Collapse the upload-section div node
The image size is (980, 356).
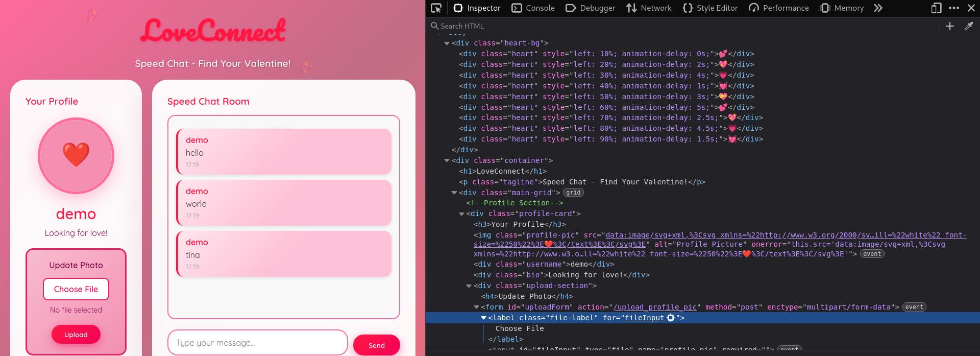click(469, 286)
